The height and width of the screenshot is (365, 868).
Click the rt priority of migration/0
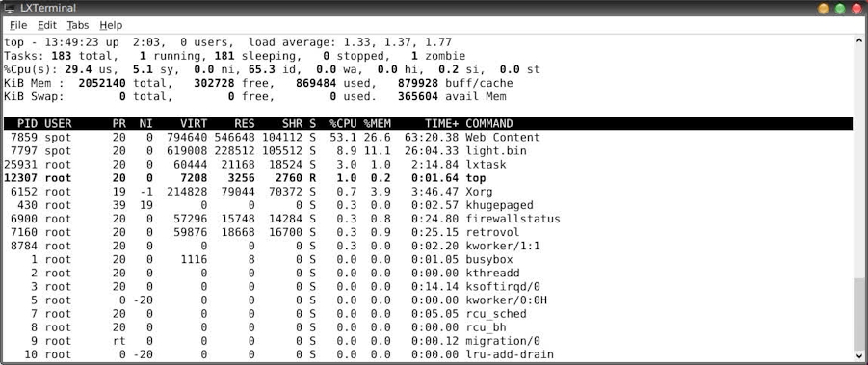(119, 341)
